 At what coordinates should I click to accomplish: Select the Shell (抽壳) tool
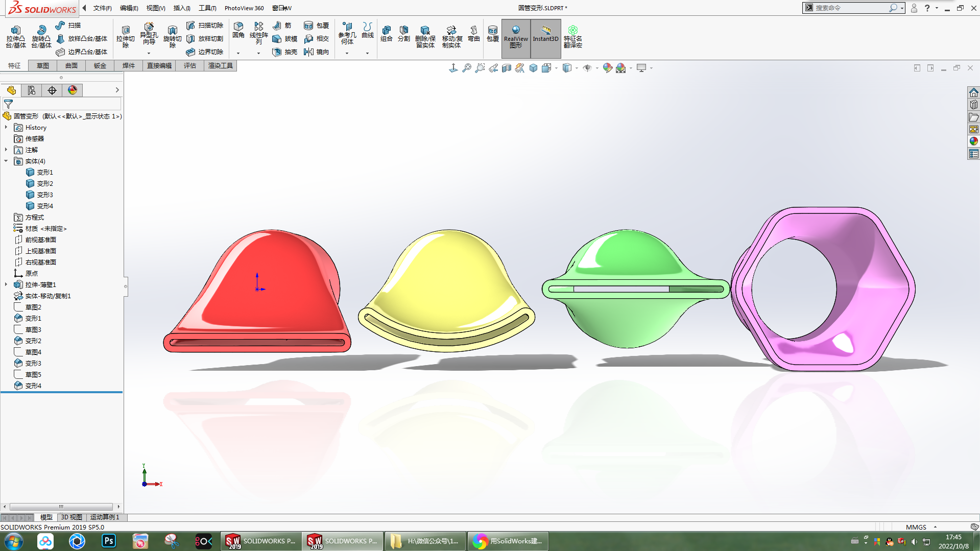point(285,52)
